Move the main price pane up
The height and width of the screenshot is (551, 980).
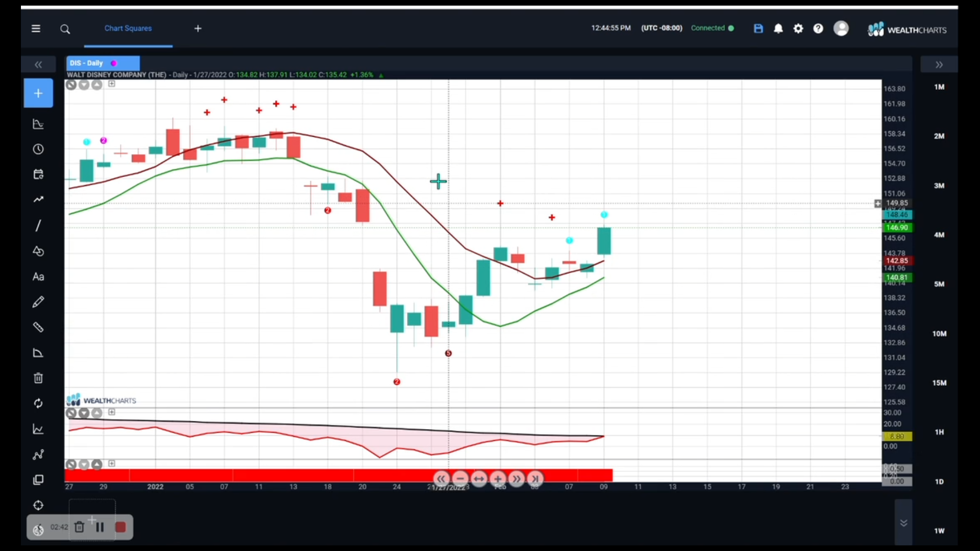(96, 85)
